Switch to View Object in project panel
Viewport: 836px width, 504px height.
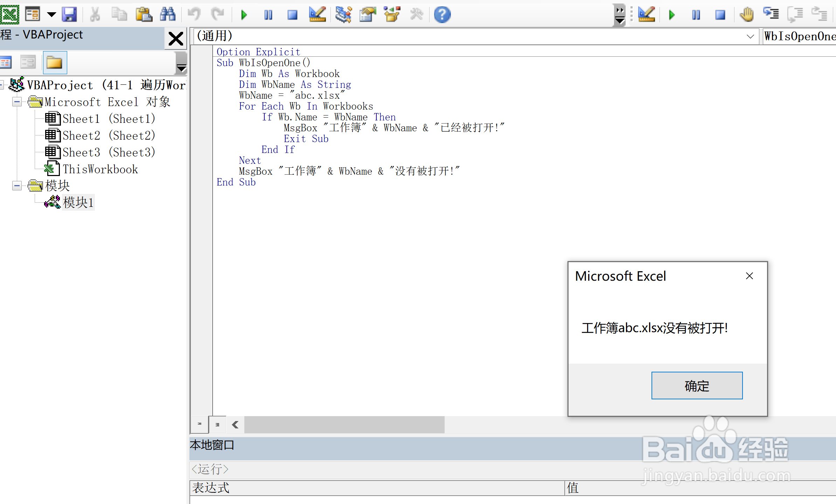pos(28,63)
